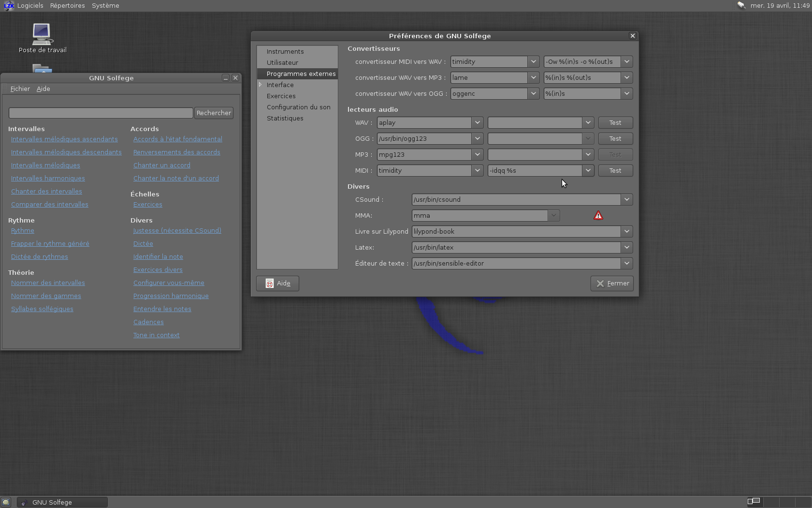This screenshot has width=812, height=508.
Task: Click the show desktop icon in the taskbar
Action: pyautogui.click(x=5, y=502)
